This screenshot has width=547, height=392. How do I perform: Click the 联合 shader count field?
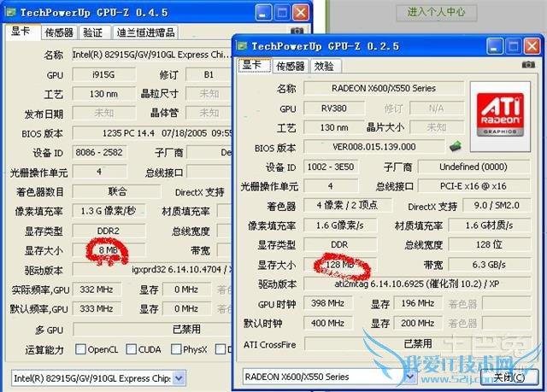point(117,191)
